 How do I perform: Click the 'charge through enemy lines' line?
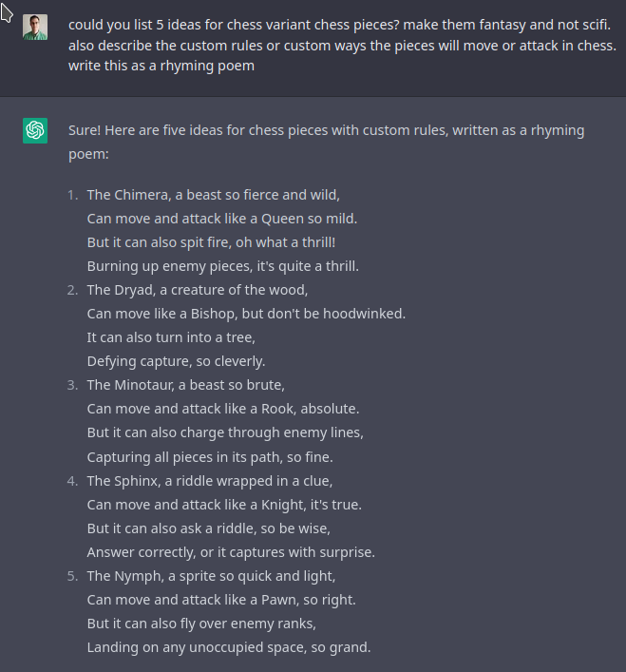[225, 432]
